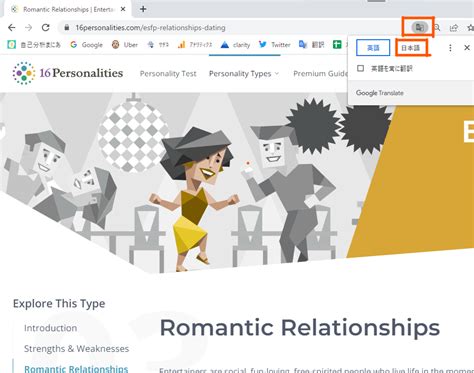Click the padlock site info icon

click(x=67, y=28)
